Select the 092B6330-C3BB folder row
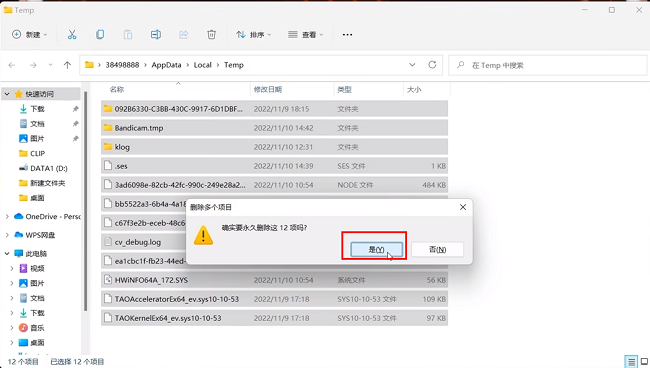650x368 pixels. coord(274,109)
